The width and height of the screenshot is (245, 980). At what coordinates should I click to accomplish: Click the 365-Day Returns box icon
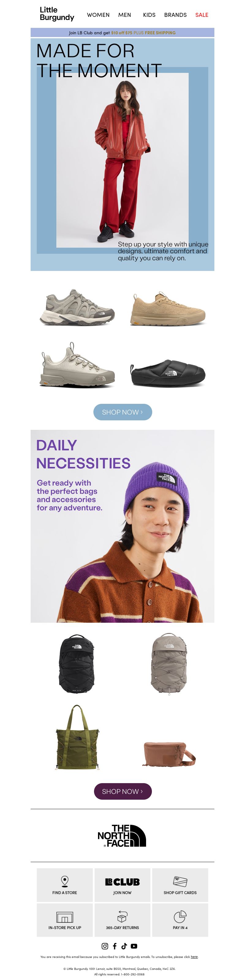tap(122, 916)
